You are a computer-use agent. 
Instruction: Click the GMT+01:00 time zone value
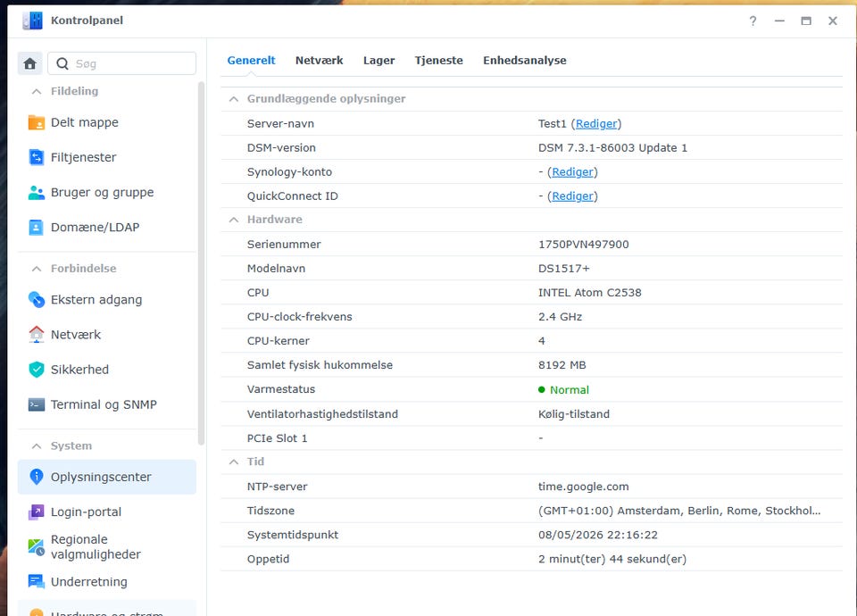pos(679,511)
